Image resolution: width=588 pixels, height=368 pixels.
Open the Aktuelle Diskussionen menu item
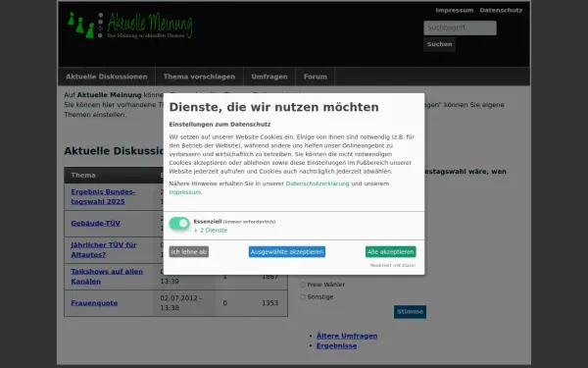pyautogui.click(x=107, y=77)
